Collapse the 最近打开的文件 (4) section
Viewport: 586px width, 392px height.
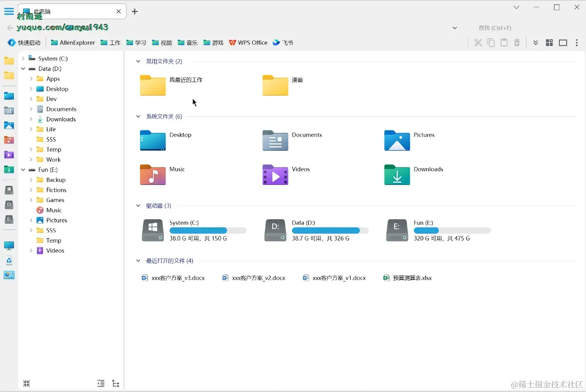pyautogui.click(x=139, y=261)
